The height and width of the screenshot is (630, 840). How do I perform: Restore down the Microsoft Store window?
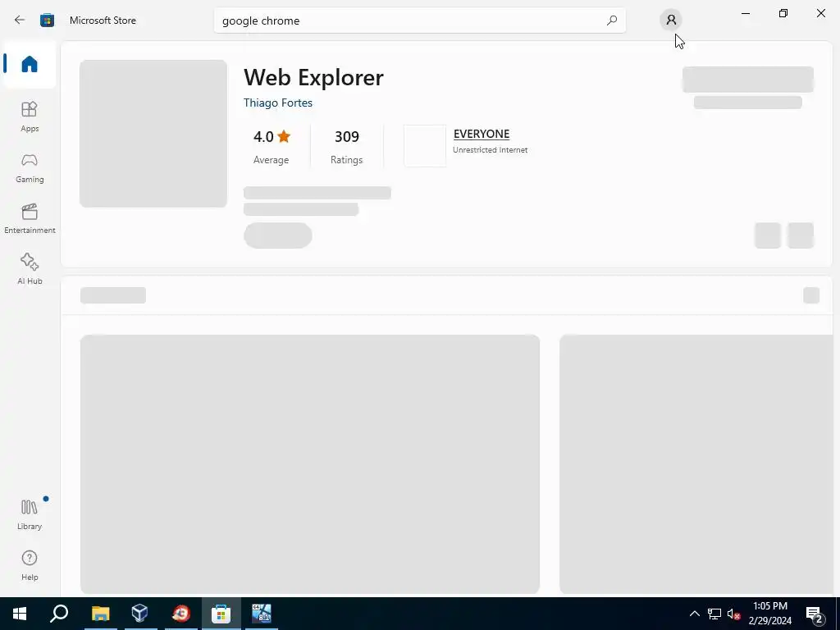point(783,13)
